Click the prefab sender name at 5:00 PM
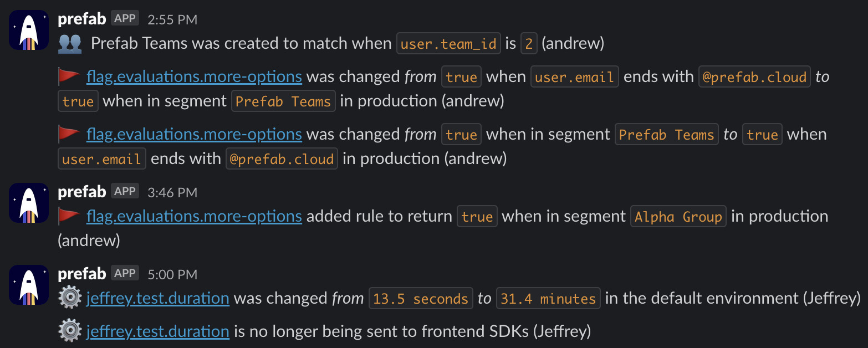The image size is (868, 348). click(x=82, y=274)
